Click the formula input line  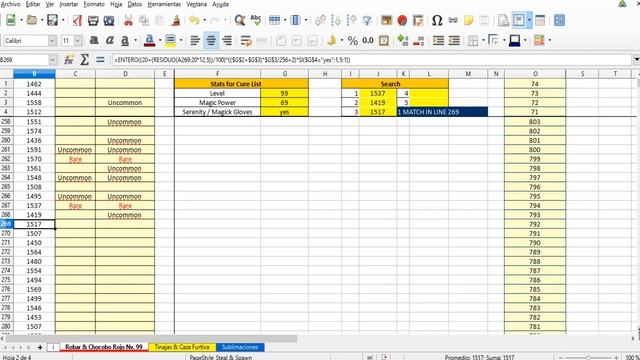tap(372, 60)
